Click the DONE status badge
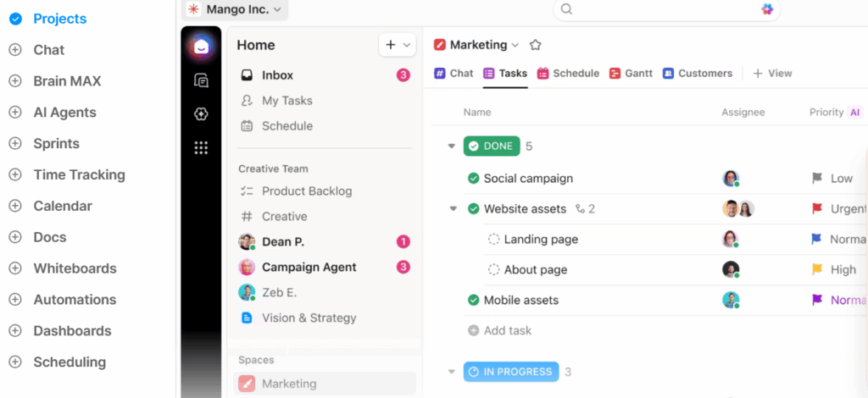 coord(492,146)
